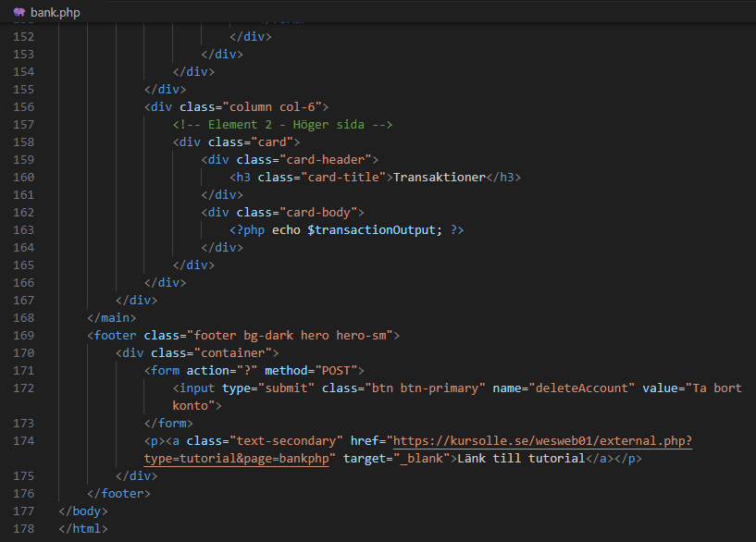Screen dimensions: 756x542
Task: Click the 'Element 2 - Höger sida' comment
Action: click(283, 125)
